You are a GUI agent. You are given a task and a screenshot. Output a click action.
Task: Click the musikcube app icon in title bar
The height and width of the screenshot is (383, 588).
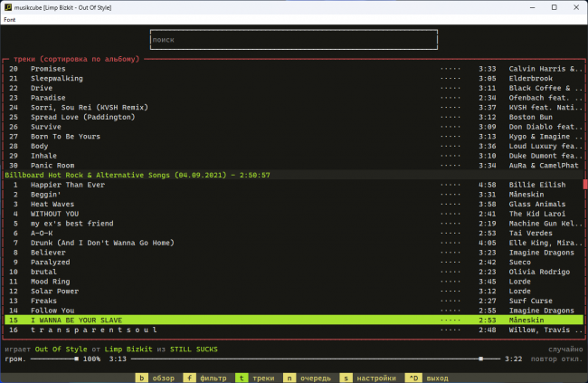pyautogui.click(x=8, y=7)
